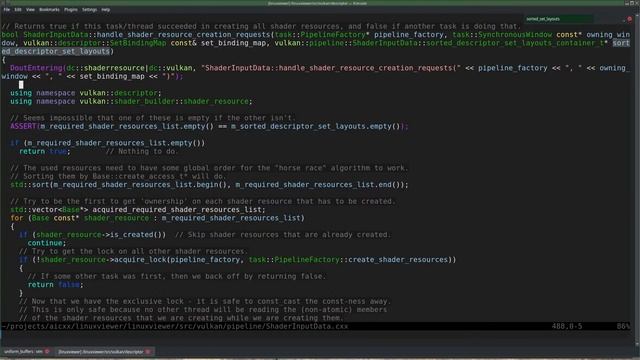
Task: Click the 86% scroll percentage indicator
Action: (x=623, y=326)
